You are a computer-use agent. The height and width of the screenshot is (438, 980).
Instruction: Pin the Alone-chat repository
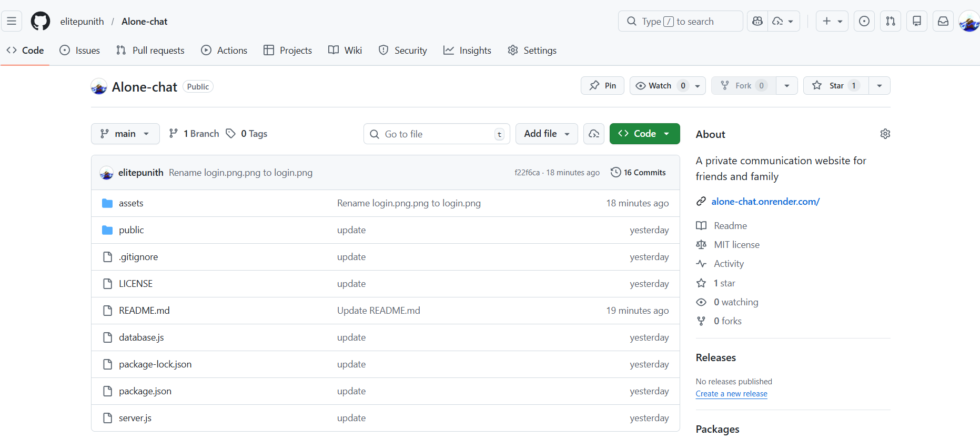click(602, 86)
